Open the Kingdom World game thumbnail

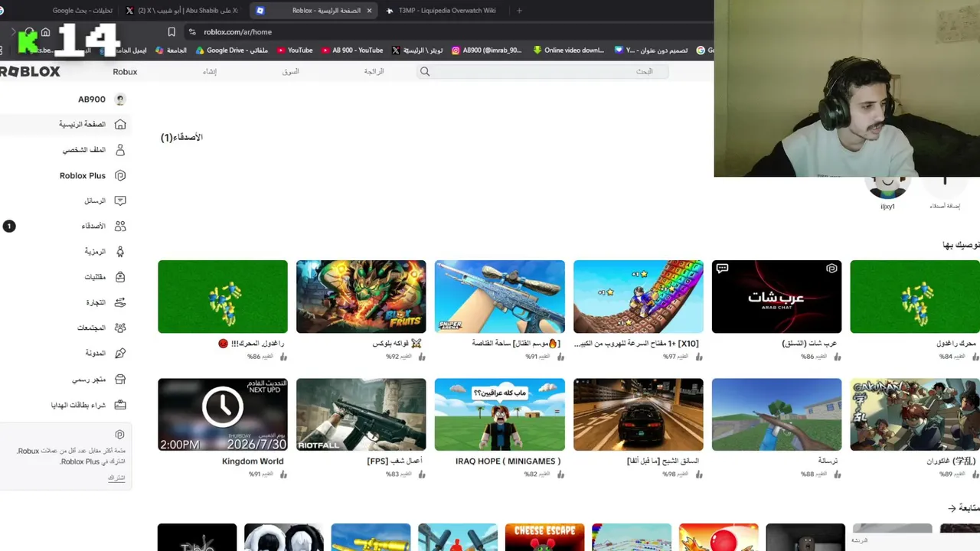tap(223, 415)
